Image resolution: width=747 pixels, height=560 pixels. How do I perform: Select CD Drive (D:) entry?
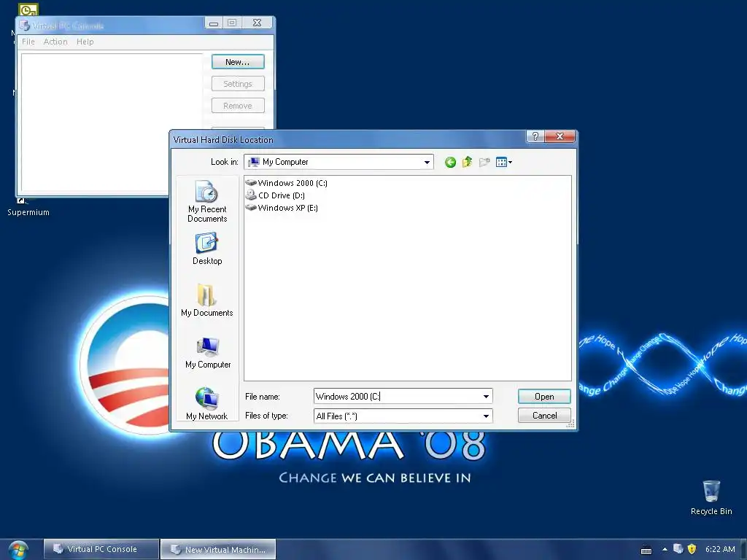[x=275, y=195]
